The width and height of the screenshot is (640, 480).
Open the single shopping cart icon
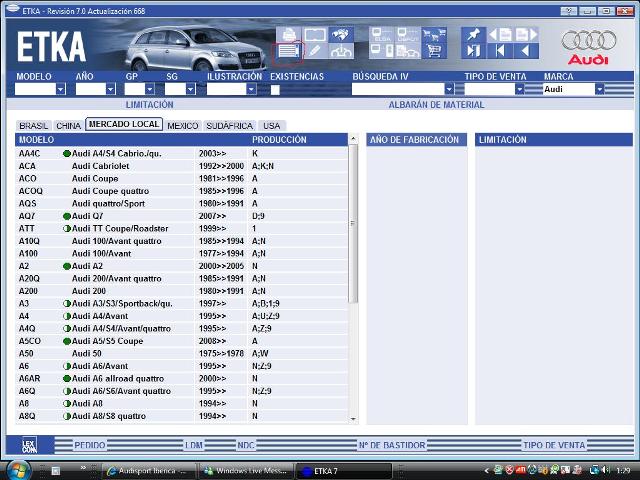click(434, 51)
